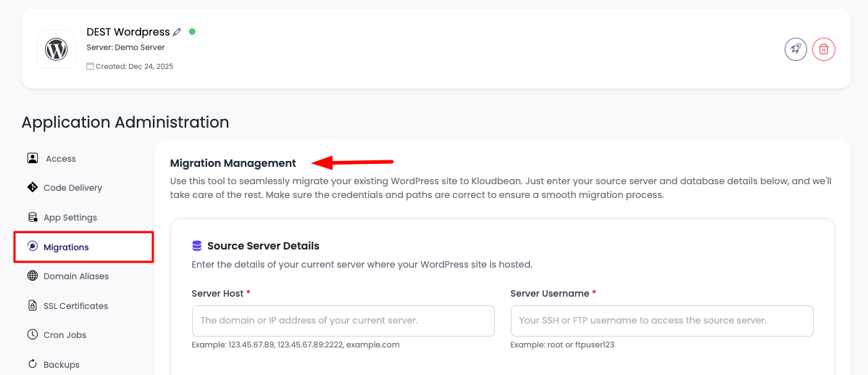
Task: Click the Backups refresh icon
Action: pos(33,364)
